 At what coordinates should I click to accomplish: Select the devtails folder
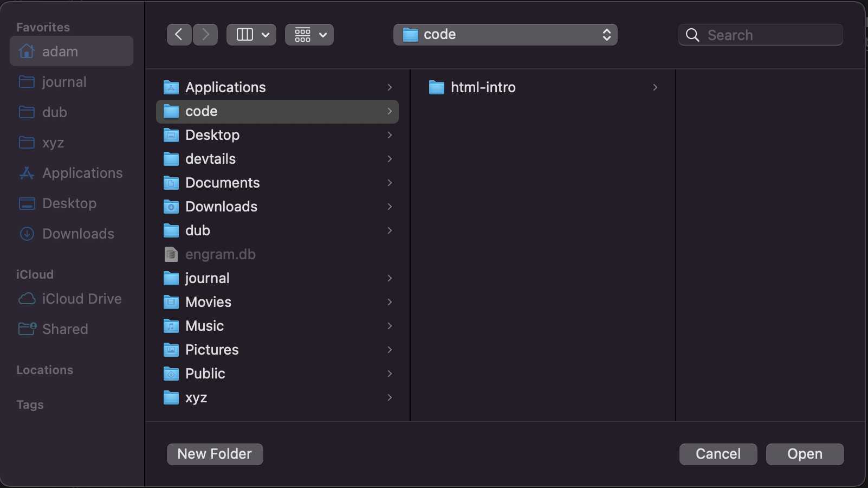(210, 159)
